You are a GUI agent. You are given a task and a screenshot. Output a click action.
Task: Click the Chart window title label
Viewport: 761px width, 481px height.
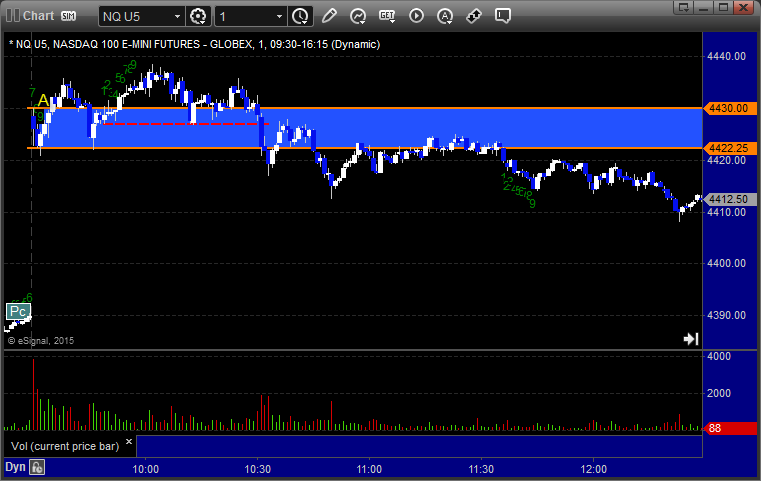click(x=38, y=16)
